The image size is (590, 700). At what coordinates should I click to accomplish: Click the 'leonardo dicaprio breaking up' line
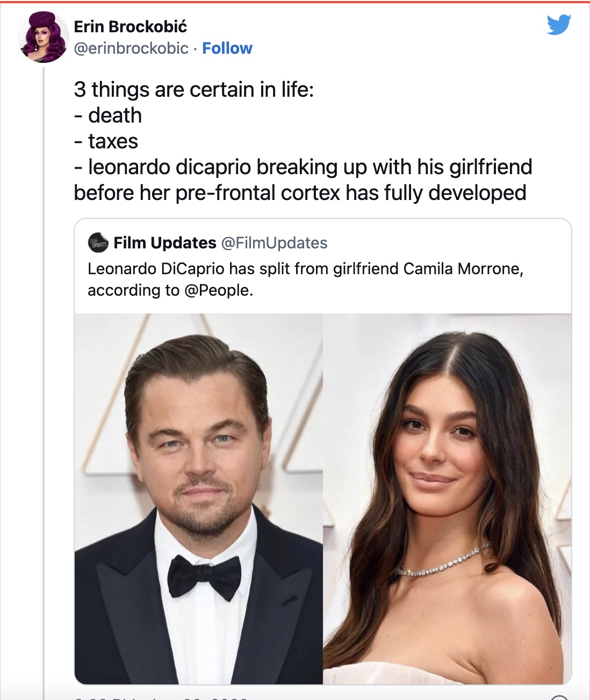(x=303, y=167)
